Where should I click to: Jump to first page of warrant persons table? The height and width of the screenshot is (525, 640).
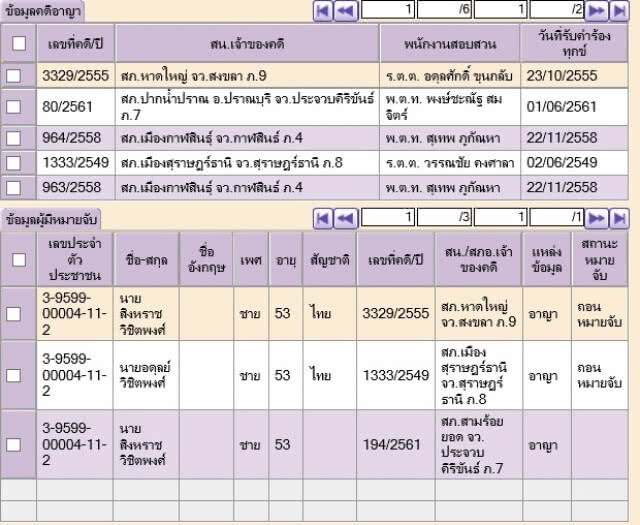click(323, 218)
